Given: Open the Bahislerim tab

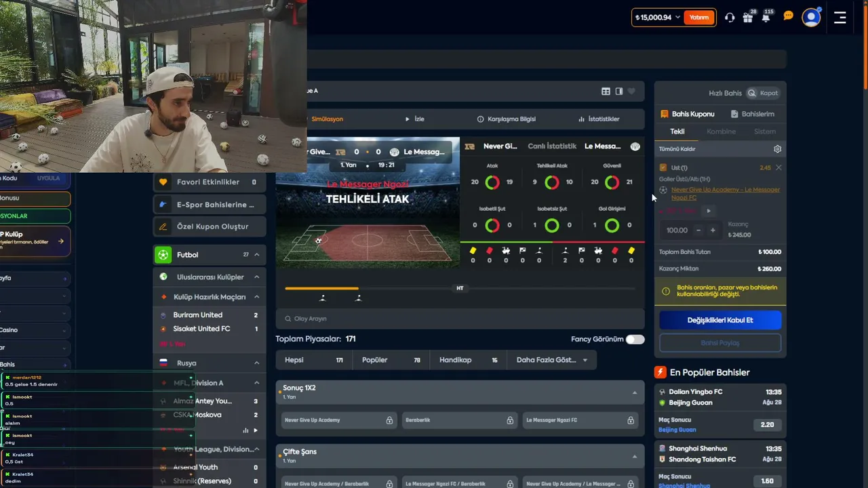Looking at the screenshot, I should click(x=753, y=114).
